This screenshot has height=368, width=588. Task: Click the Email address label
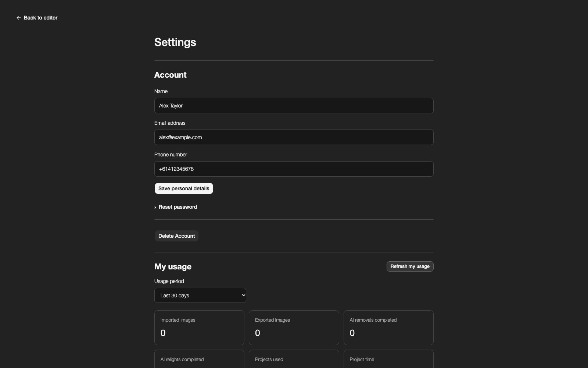click(170, 123)
